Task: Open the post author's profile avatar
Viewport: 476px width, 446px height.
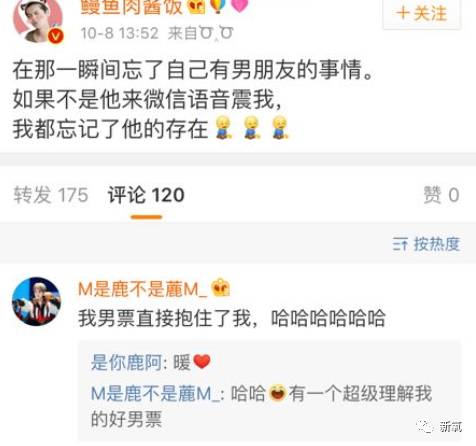Action: 38,21
